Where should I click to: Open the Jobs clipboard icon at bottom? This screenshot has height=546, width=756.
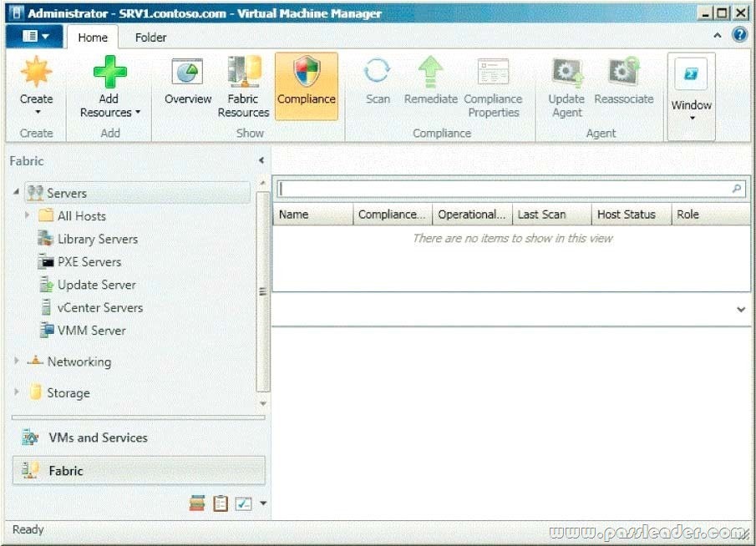[221, 503]
